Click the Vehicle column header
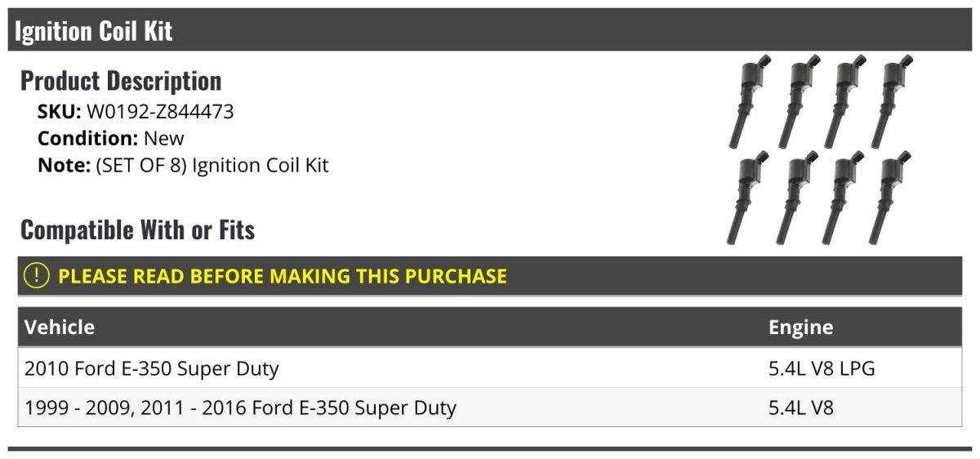The image size is (980, 459). [60, 328]
